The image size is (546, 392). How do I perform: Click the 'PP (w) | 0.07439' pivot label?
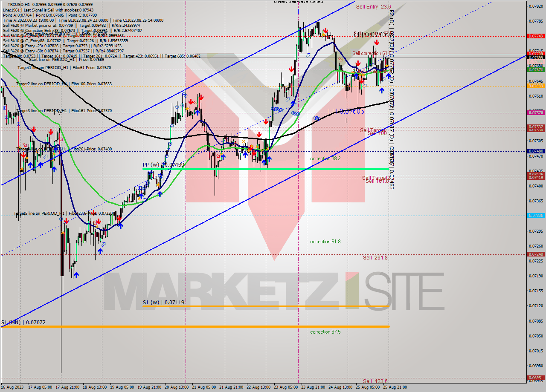(163, 164)
